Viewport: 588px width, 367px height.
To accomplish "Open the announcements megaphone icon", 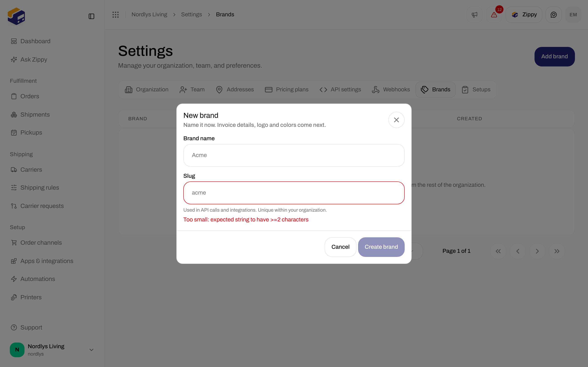I will (x=474, y=14).
